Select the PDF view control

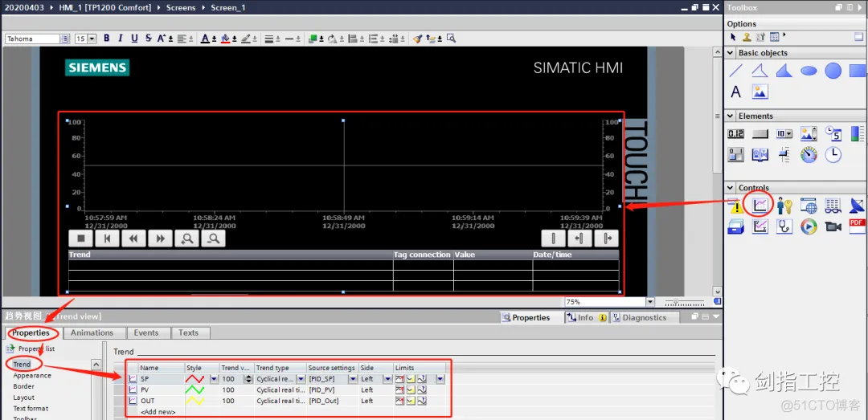click(857, 226)
